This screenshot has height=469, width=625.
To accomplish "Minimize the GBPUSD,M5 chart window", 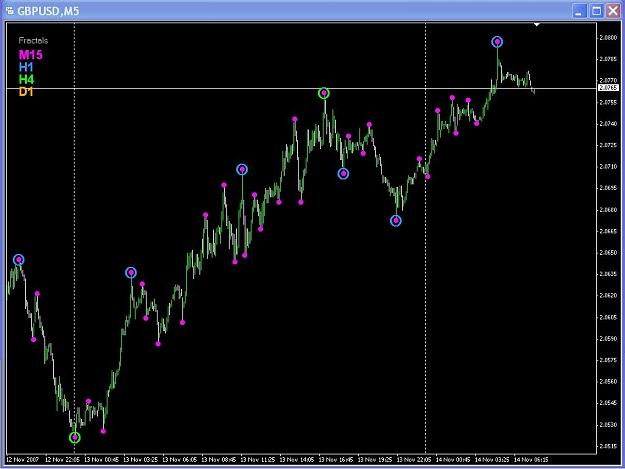I will 579,11.
